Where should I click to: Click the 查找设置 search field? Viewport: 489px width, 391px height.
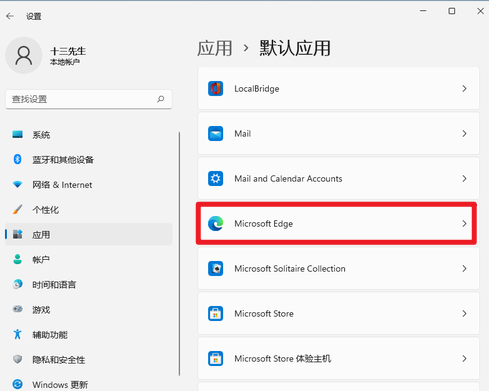pos(89,99)
